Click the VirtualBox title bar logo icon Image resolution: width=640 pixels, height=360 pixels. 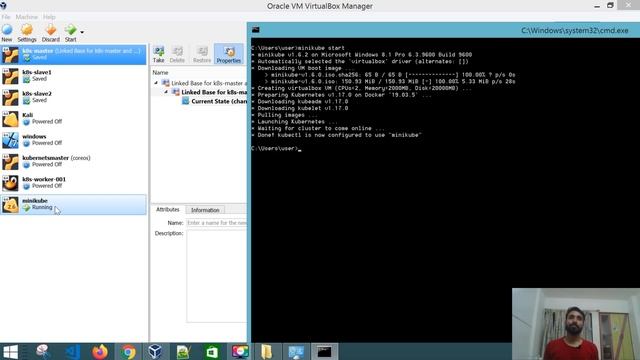coord(4,5)
